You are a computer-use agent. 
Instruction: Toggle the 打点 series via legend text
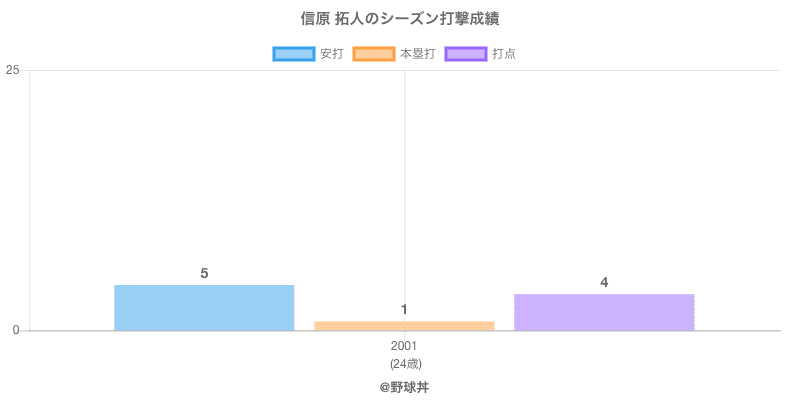pos(504,54)
